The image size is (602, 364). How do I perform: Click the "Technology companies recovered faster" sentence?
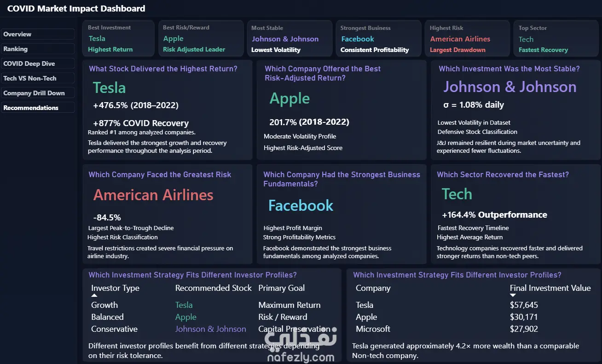point(509,252)
